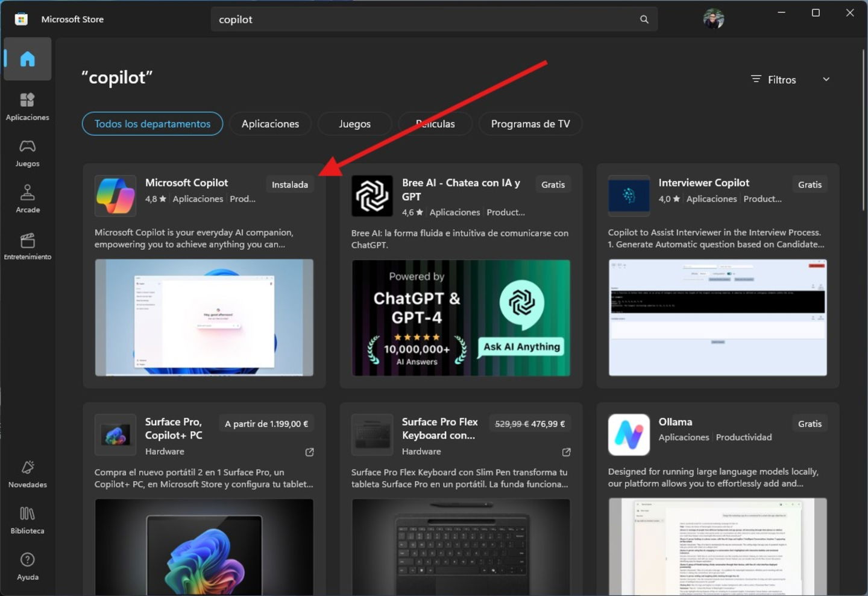Click the Bree AI app icon

tap(372, 195)
